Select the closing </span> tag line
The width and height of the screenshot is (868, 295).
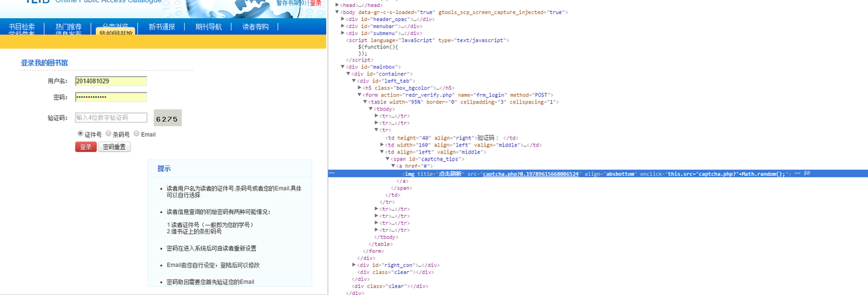click(402, 188)
